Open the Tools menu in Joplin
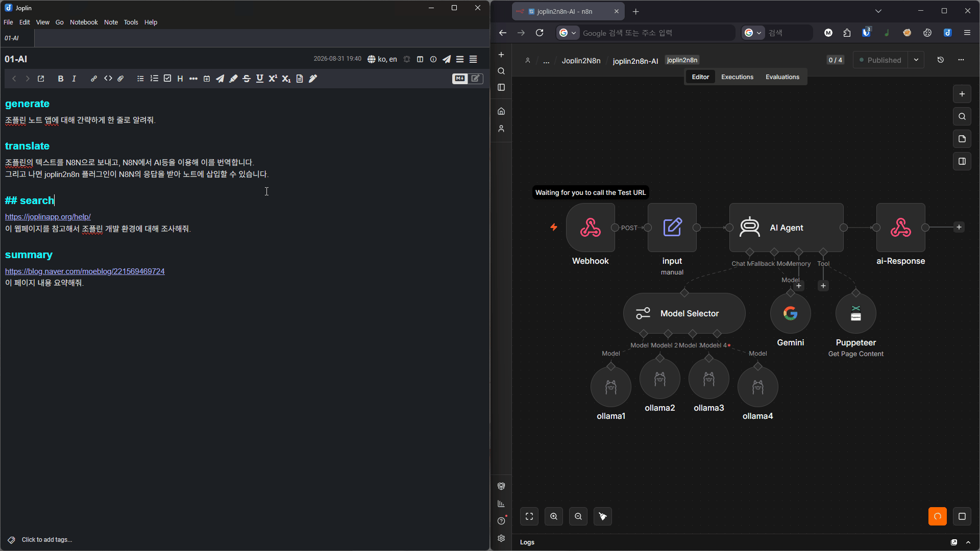 coord(131,22)
